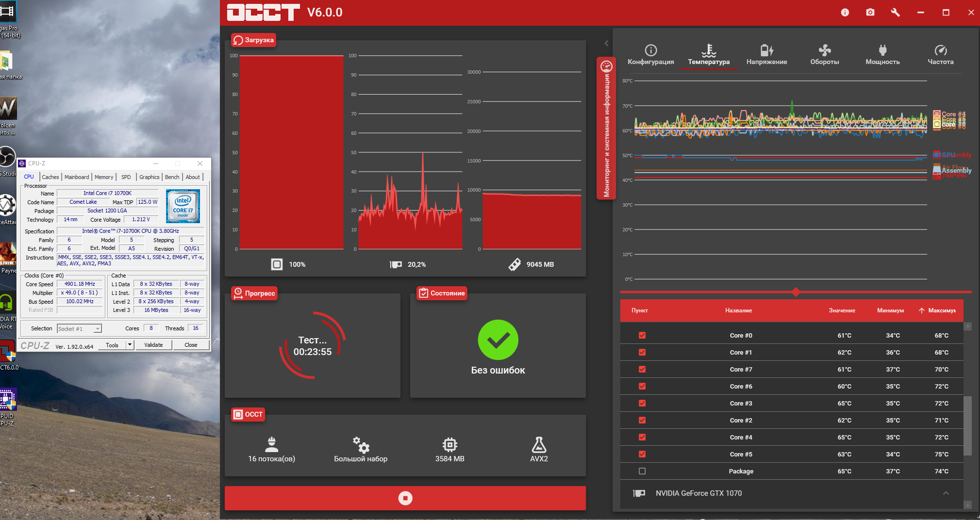This screenshot has width=980, height=520.
Task: Click the red diamond graph divider handle
Action: point(796,292)
